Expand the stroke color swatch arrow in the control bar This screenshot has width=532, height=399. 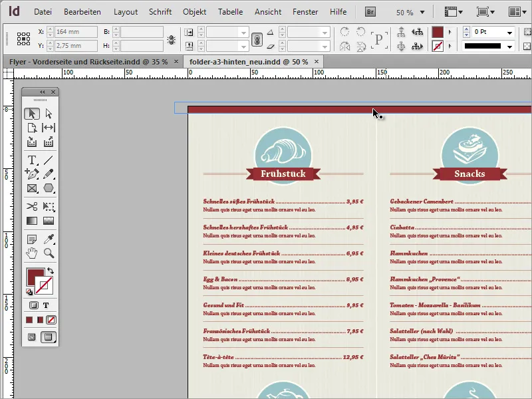point(450,46)
